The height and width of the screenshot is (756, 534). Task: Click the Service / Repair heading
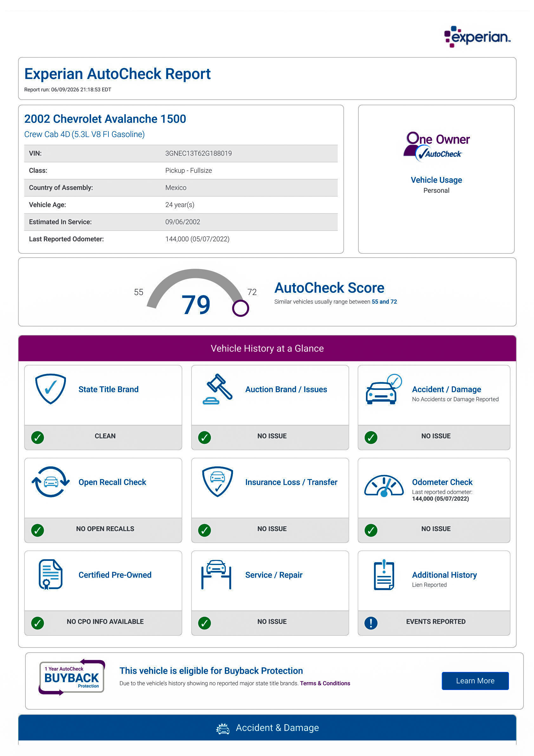pos(274,575)
